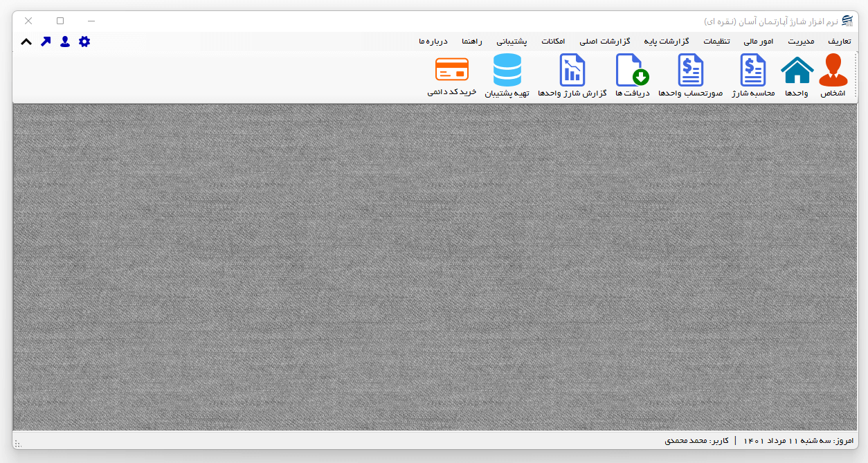Click the blue diagonal arrow icon
This screenshot has height=463, width=868.
click(46, 42)
